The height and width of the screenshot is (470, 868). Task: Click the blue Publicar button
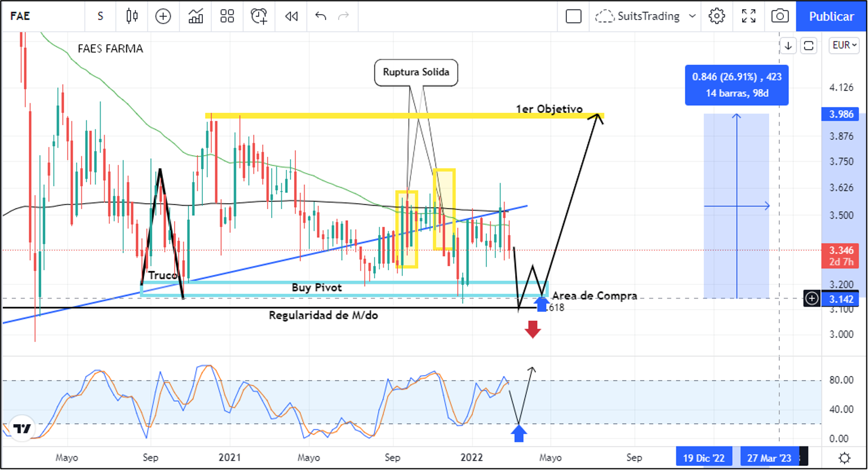coord(832,16)
